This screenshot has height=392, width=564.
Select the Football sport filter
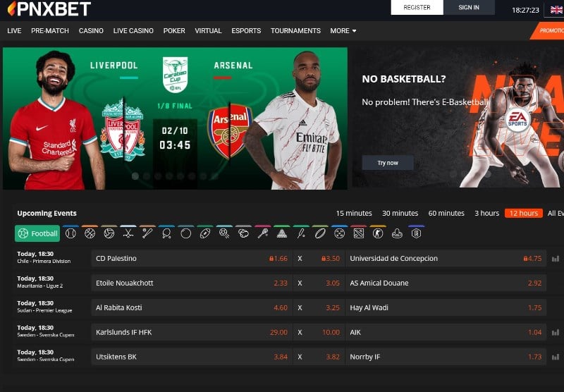pyautogui.click(x=37, y=234)
